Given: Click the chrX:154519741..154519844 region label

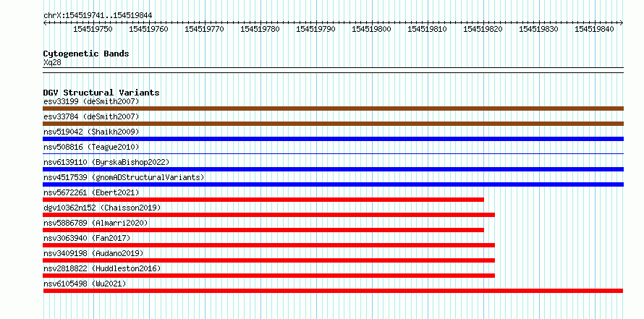Looking at the screenshot, I should (x=98, y=16).
